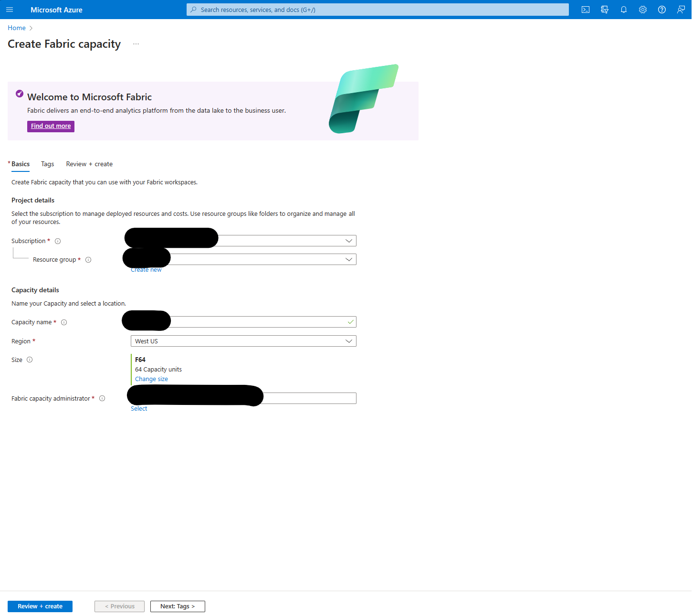Open the Help question mark icon
Viewport: 692px width, 616px height.
click(662, 10)
